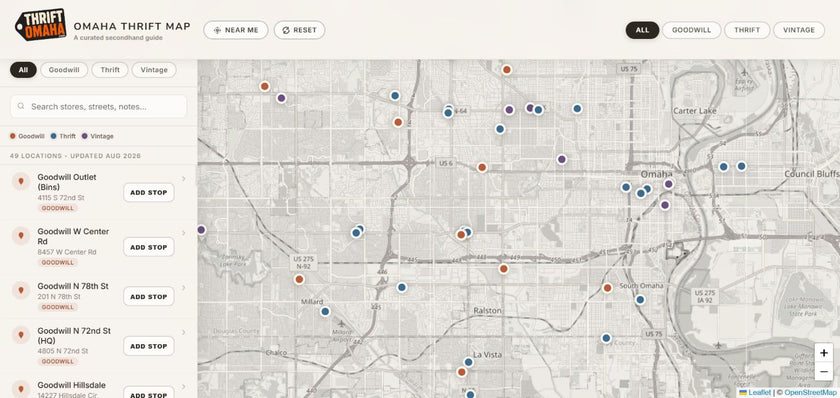The image size is (840, 398).
Task: Click the 4115 S 72nd St address
Action: click(x=61, y=198)
